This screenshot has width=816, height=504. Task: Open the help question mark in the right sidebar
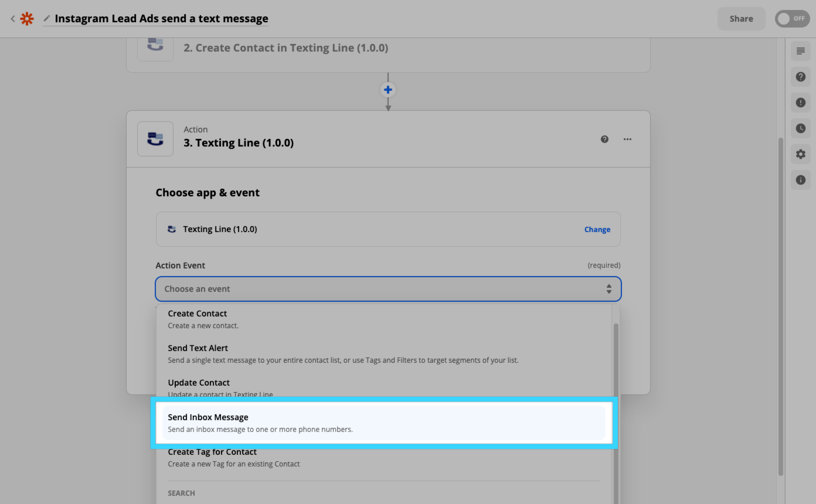[801, 77]
